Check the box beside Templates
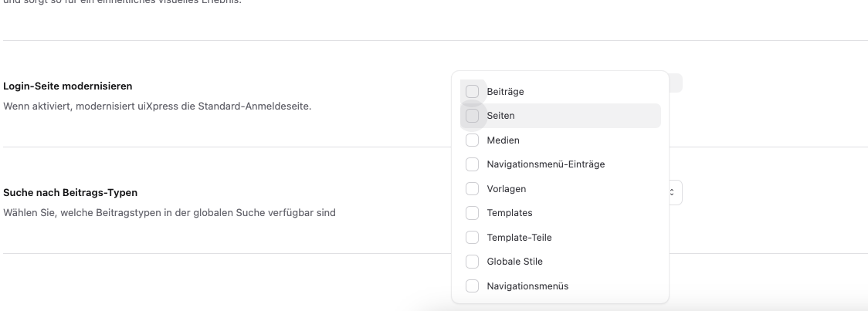 click(473, 213)
